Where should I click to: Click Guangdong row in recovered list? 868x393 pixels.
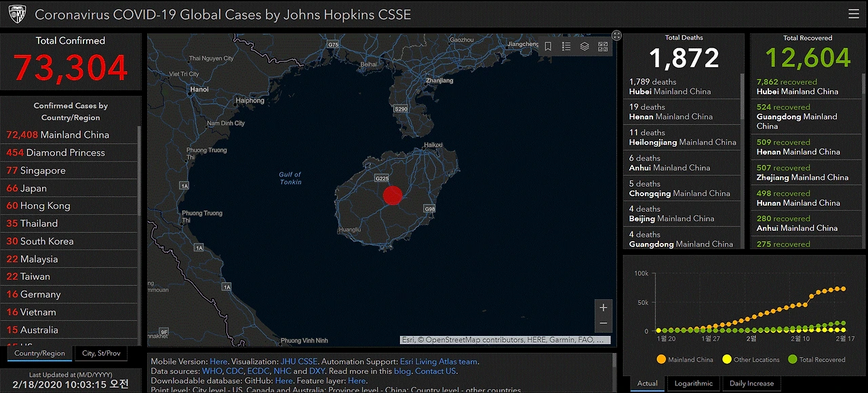[x=805, y=116]
